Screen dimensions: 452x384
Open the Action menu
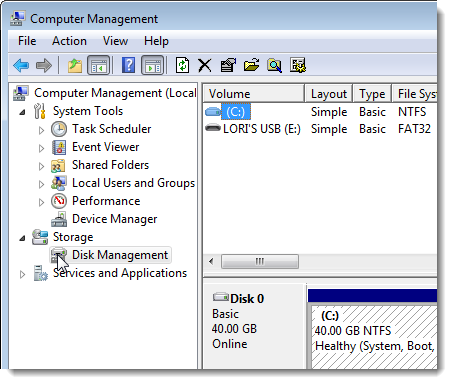pyautogui.click(x=69, y=41)
